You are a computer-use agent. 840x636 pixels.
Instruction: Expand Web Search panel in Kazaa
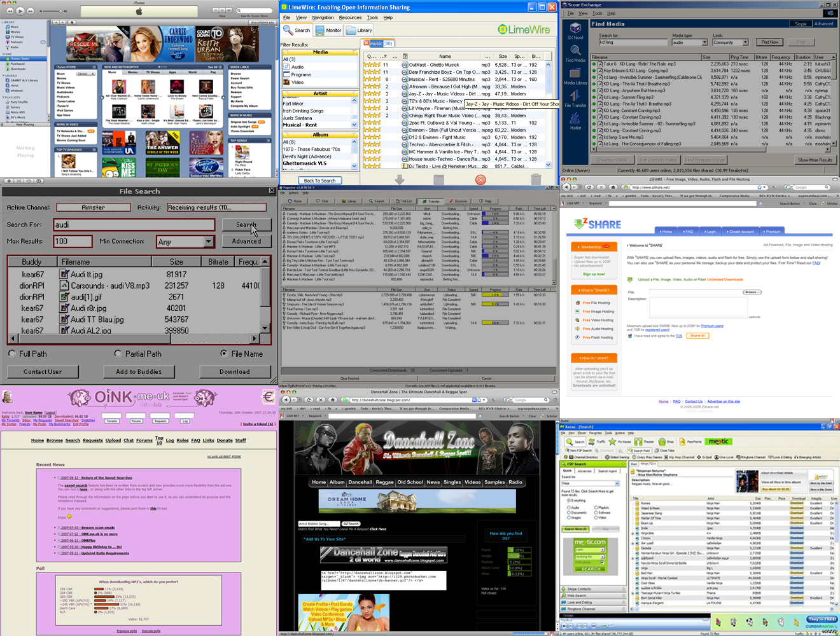(593, 595)
